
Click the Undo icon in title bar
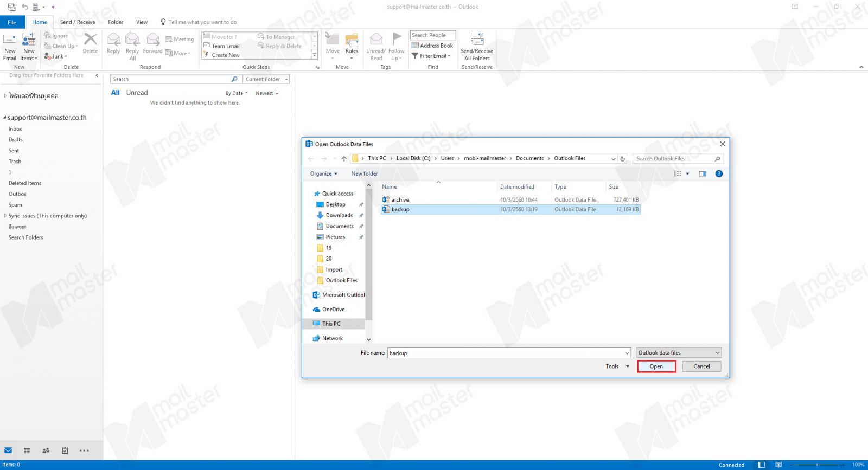click(24, 7)
